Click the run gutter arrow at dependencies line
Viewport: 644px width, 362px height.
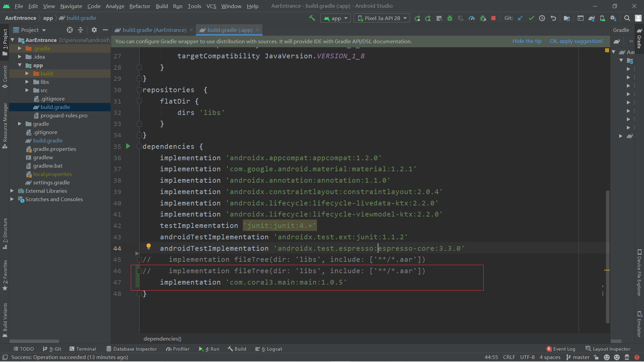[x=128, y=146]
